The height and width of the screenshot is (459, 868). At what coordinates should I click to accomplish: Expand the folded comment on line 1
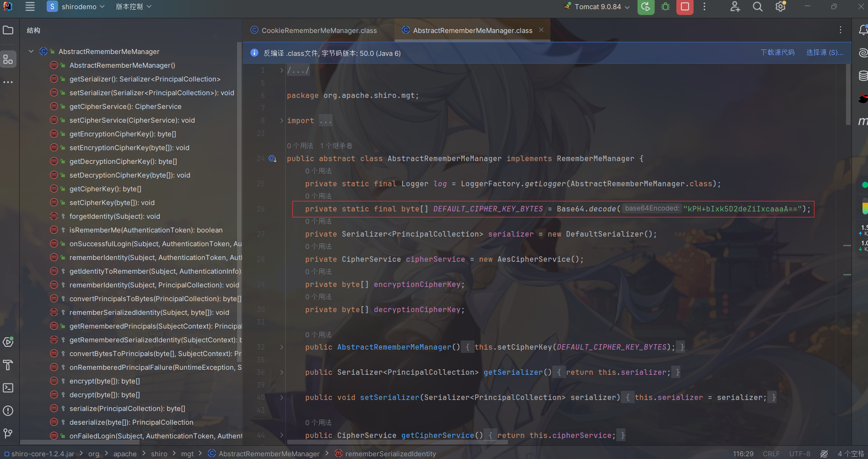(281, 70)
